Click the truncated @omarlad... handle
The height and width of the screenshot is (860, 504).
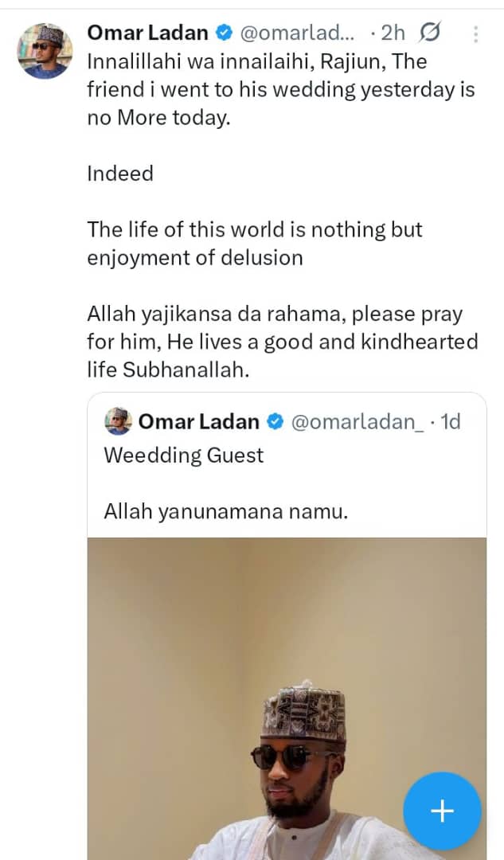click(x=295, y=33)
